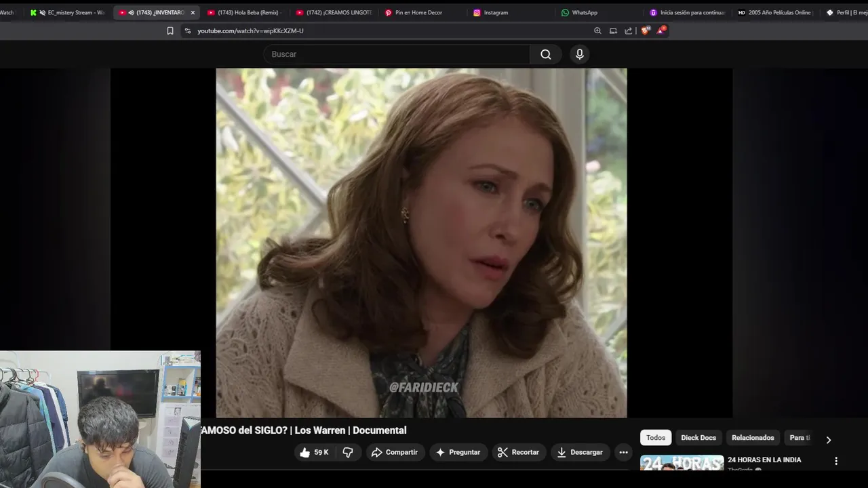Click the search magnifier button
This screenshot has height=488, width=868.
click(545, 54)
